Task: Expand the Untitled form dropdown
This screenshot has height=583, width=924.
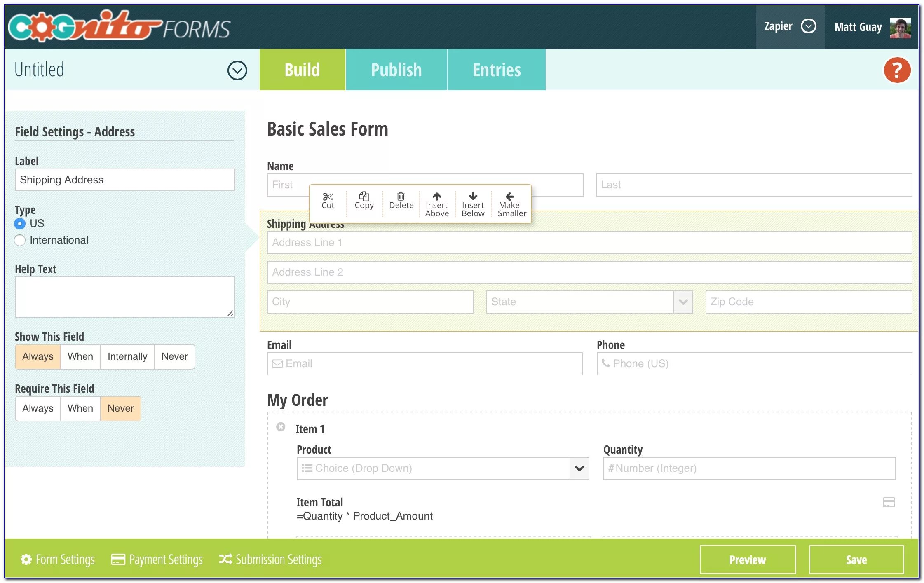Action: [237, 70]
